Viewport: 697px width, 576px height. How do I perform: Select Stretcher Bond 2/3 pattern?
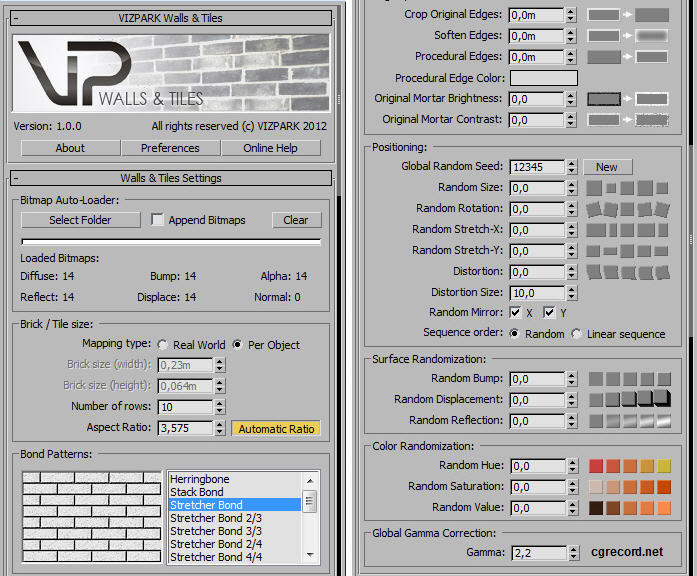[235, 518]
